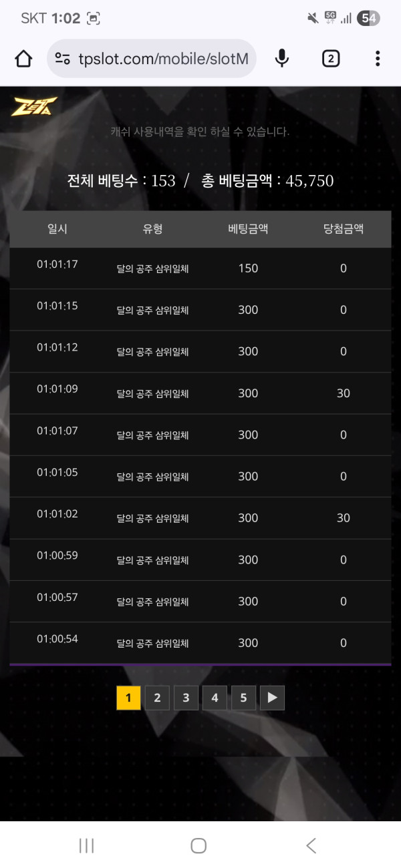Tap the Android back button
Screen dimensions: 401x868
[311, 845]
